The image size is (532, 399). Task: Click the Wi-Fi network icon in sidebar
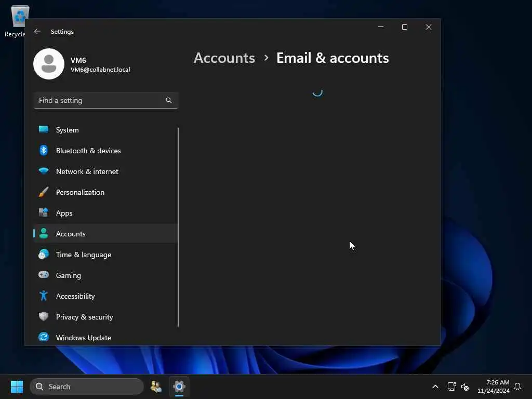[x=44, y=171]
